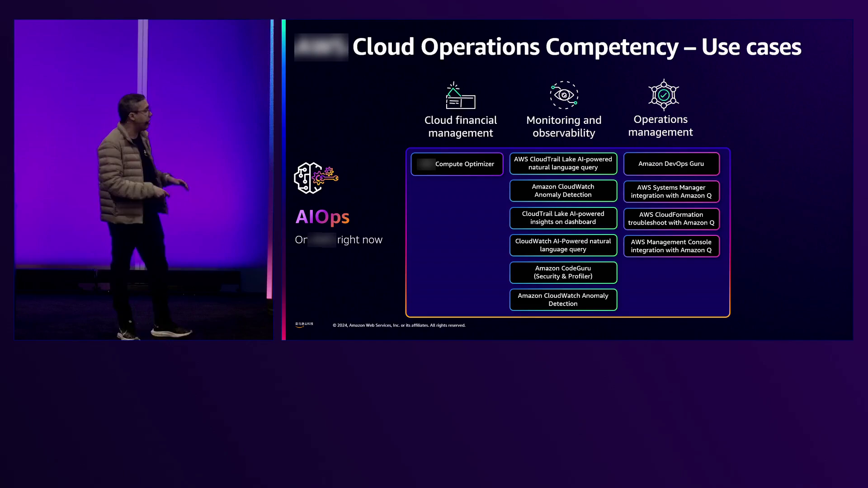Select AWS CloudFormation troubleshoot with Amazon Q

point(671,219)
